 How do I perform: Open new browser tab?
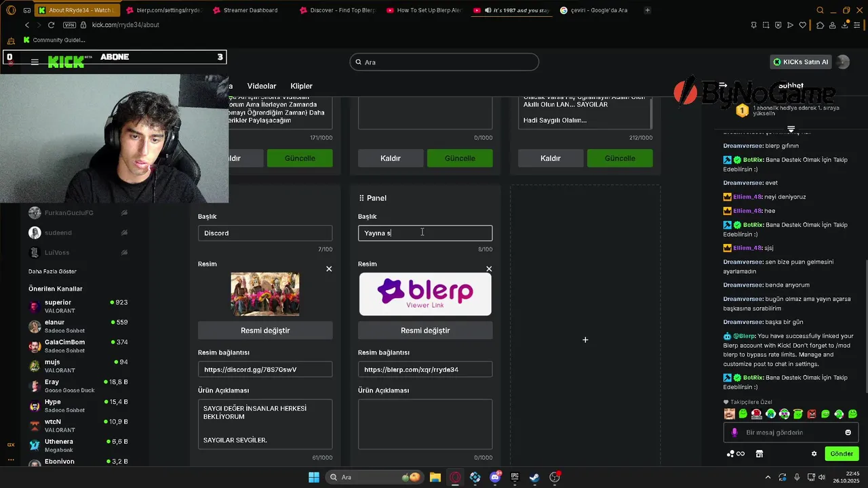[648, 10]
